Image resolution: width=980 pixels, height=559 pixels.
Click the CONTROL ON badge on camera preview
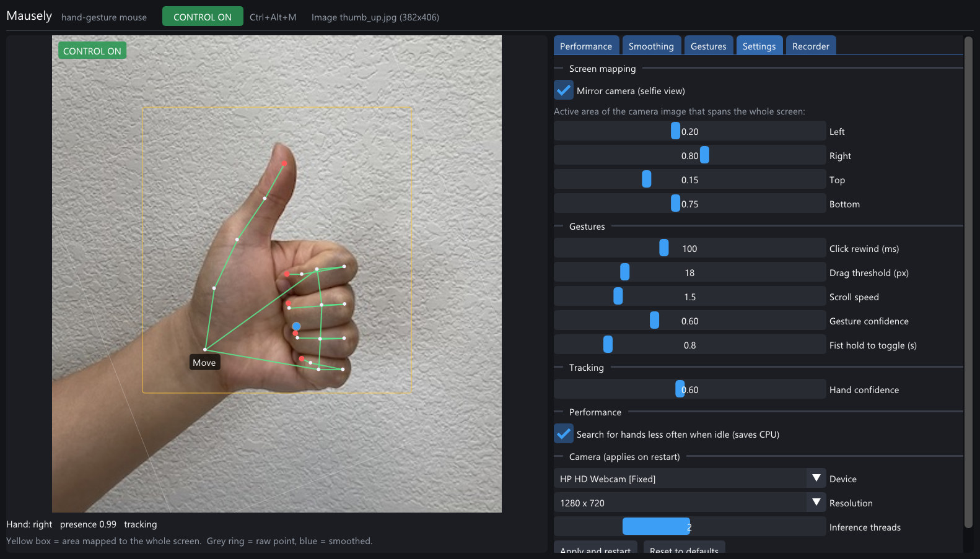pos(92,51)
